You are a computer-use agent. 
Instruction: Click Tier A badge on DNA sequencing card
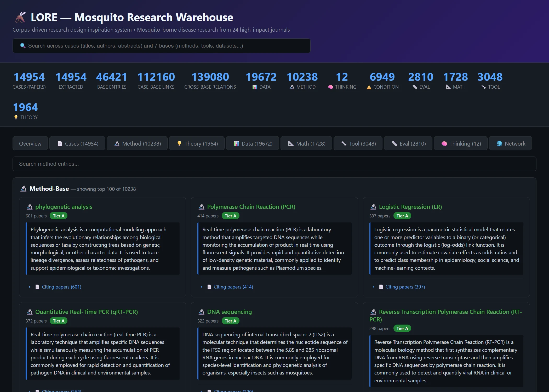pyautogui.click(x=230, y=321)
